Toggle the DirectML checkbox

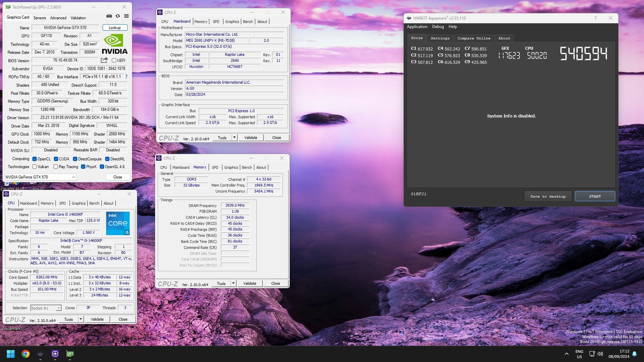click(107, 159)
